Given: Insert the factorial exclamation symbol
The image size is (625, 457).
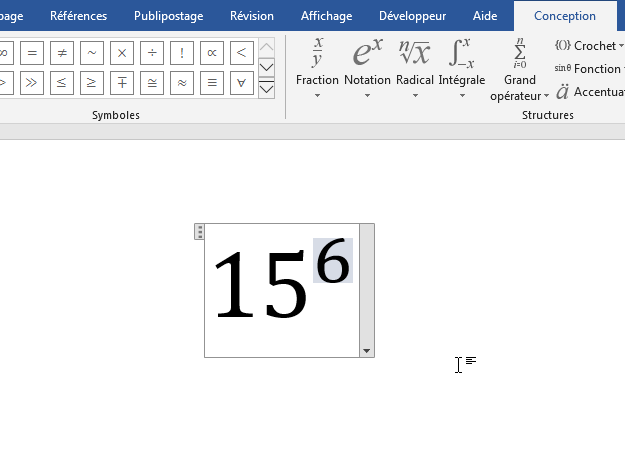Looking at the screenshot, I should point(181,53).
